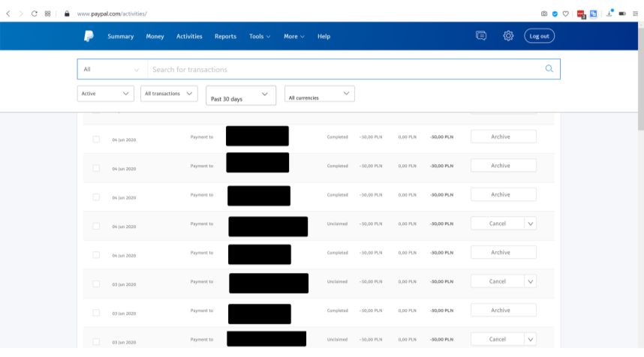
Task: Archive the first 04 Jun 2020 payment
Action: click(x=503, y=136)
